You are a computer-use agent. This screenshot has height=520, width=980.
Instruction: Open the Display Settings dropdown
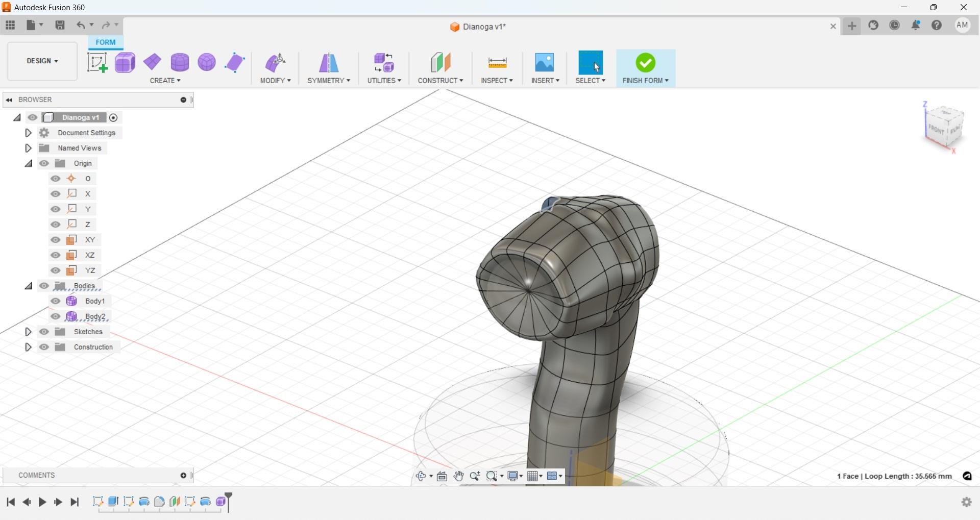tap(515, 476)
